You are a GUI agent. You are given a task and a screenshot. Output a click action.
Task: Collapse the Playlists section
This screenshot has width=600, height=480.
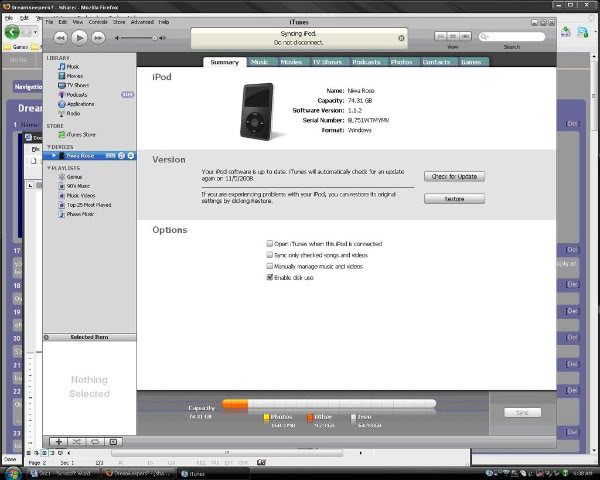point(49,168)
